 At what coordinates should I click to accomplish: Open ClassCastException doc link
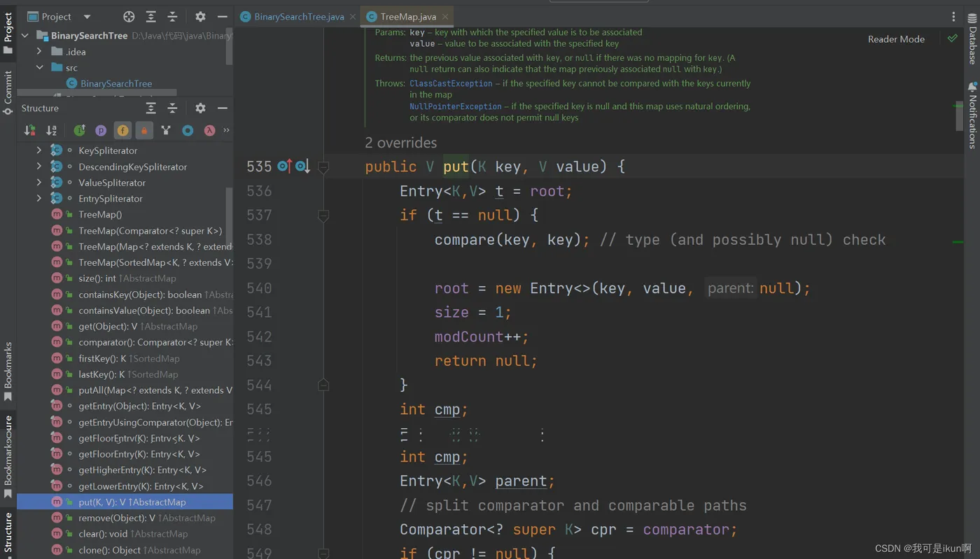point(451,83)
